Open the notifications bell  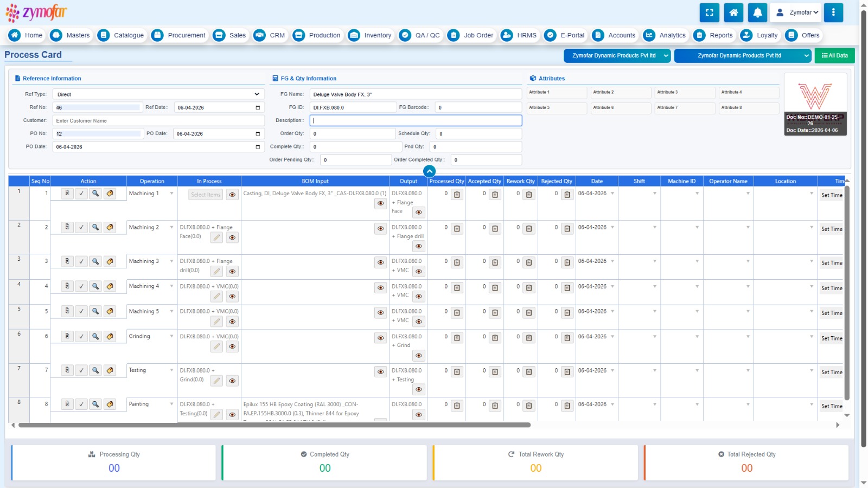tap(757, 12)
